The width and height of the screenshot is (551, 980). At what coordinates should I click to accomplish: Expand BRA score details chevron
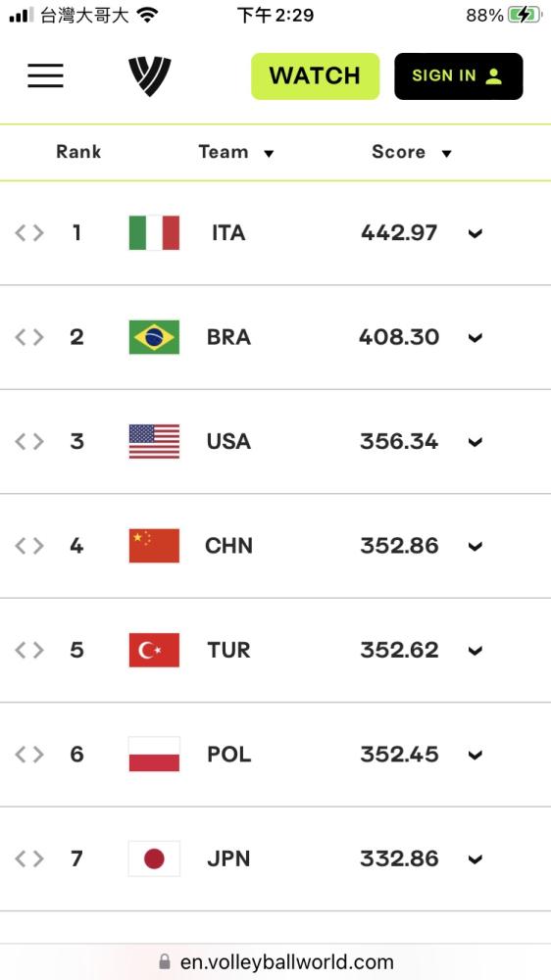coord(476,337)
